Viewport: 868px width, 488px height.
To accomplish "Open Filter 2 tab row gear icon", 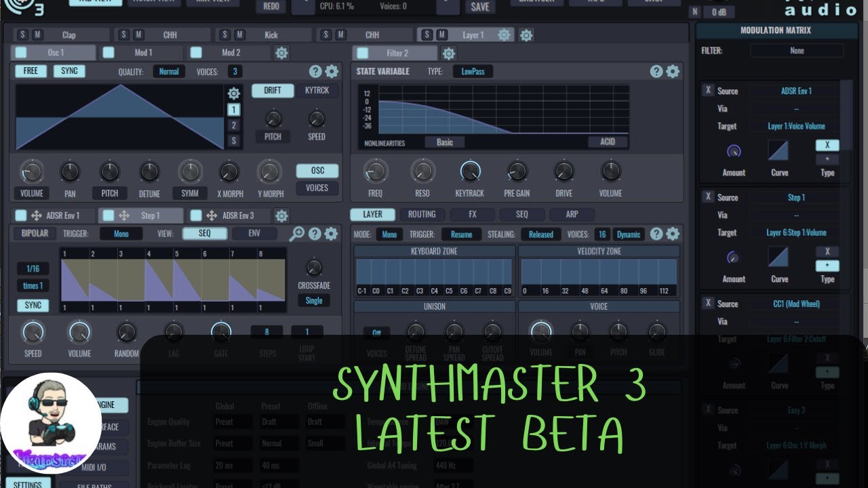I will (x=449, y=53).
